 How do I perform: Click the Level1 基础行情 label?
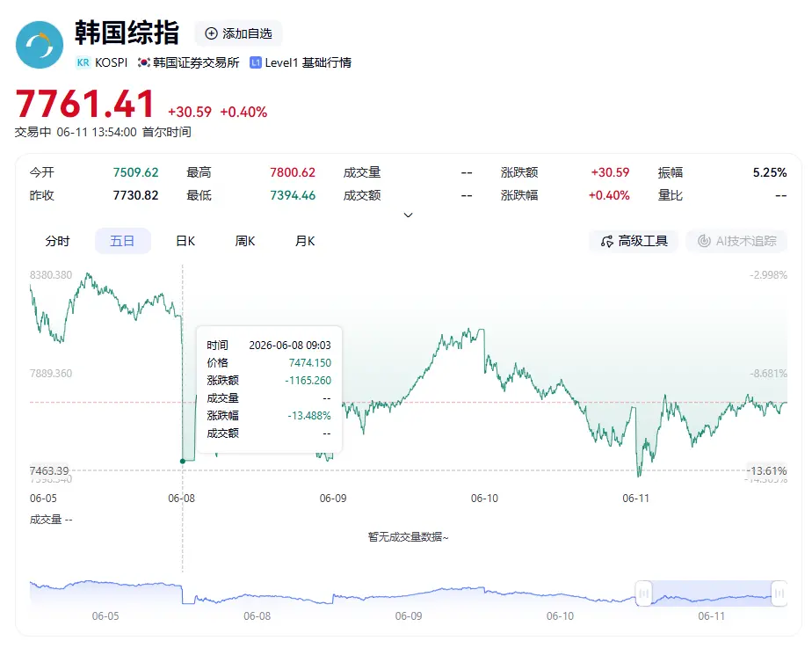click(x=308, y=62)
